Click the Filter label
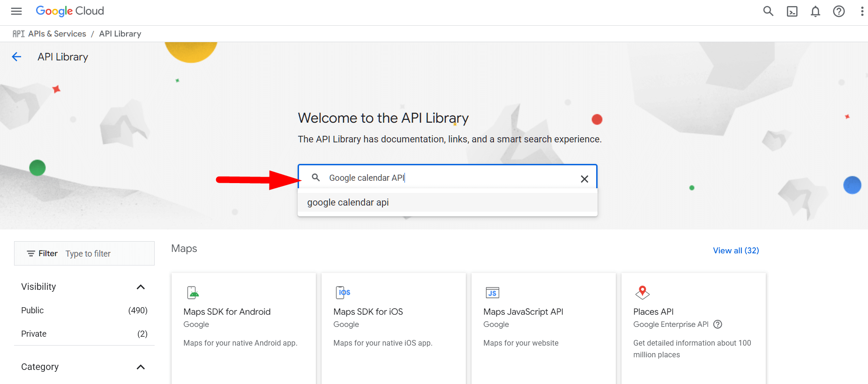The image size is (868, 384). [48, 253]
